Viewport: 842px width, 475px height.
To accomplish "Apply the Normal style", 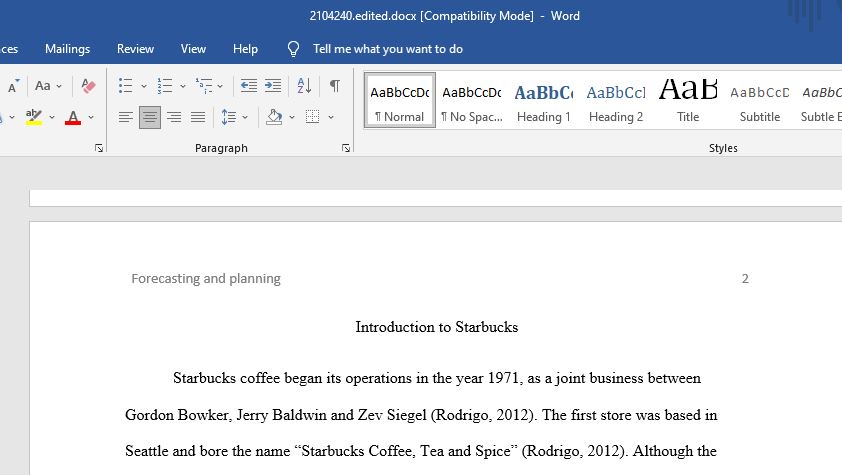I will point(400,100).
